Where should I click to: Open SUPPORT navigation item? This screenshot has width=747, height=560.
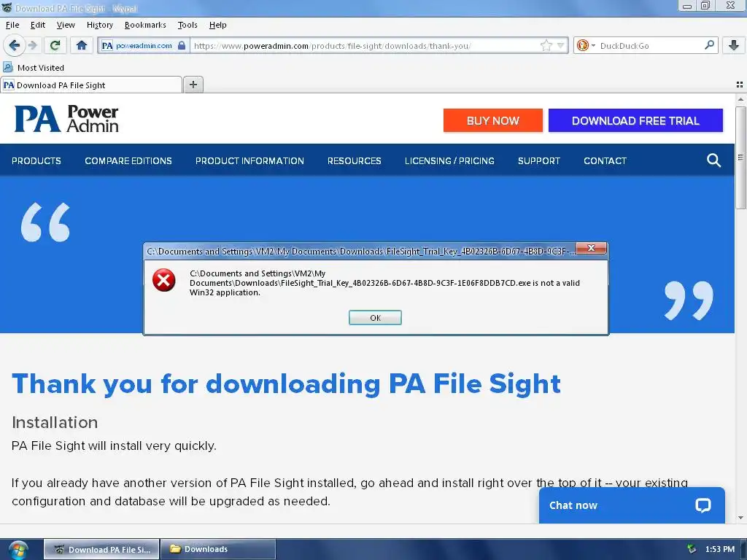539,161
